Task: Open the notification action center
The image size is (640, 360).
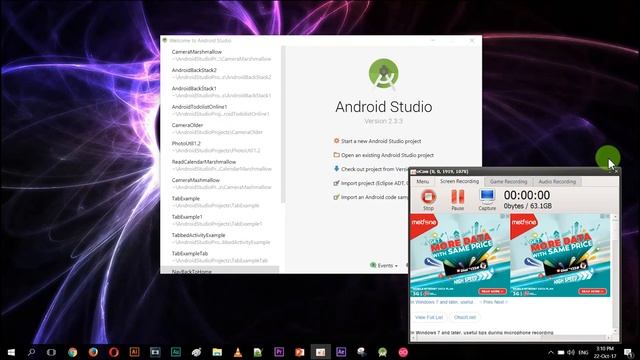Action: (x=629, y=352)
